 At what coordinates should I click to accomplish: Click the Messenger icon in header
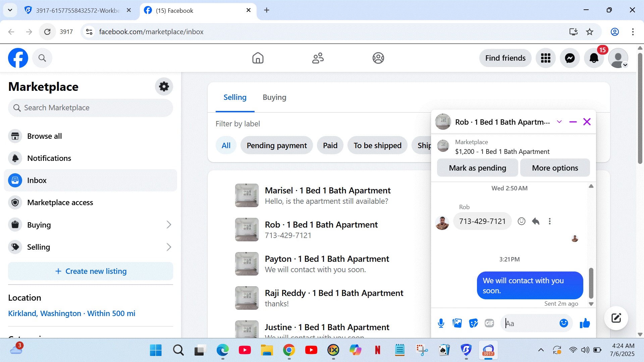tap(570, 58)
